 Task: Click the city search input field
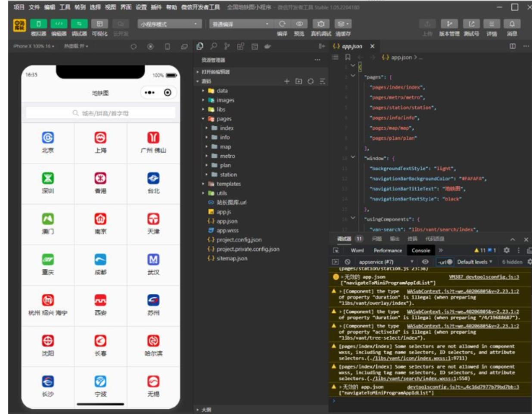tap(101, 113)
